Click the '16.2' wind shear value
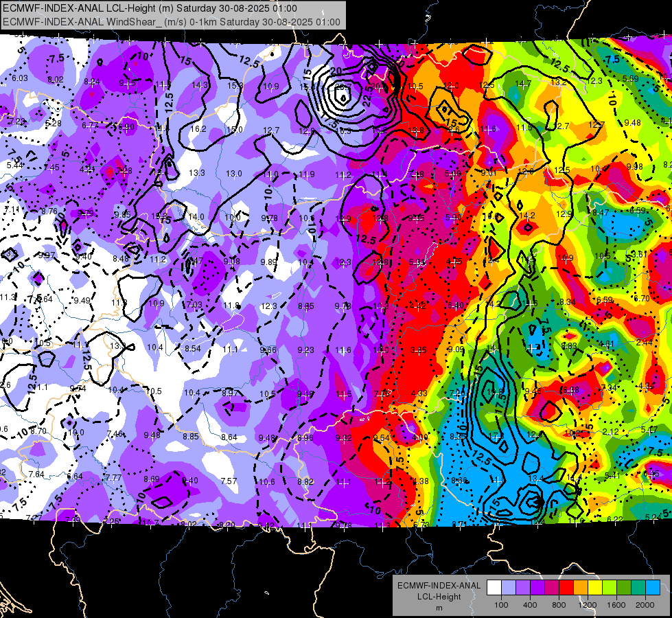This screenshot has height=618, width=672. coord(198,128)
